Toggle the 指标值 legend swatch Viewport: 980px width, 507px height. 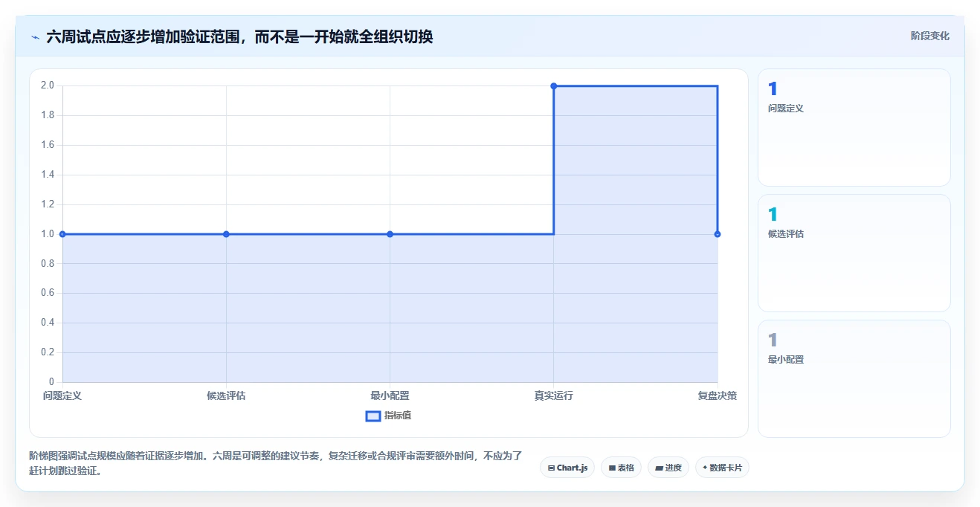[x=373, y=416]
